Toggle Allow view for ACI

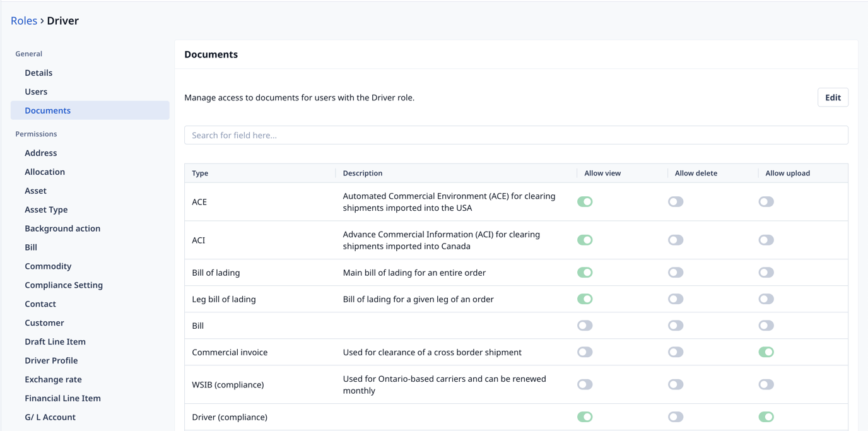585,240
